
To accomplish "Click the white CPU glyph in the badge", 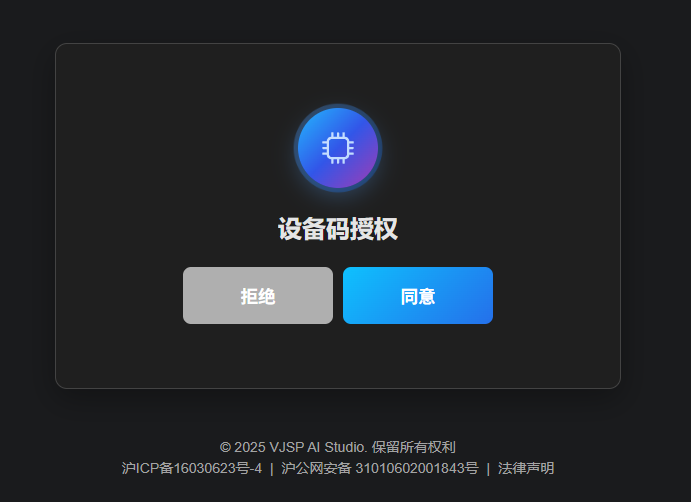I will [338, 148].
